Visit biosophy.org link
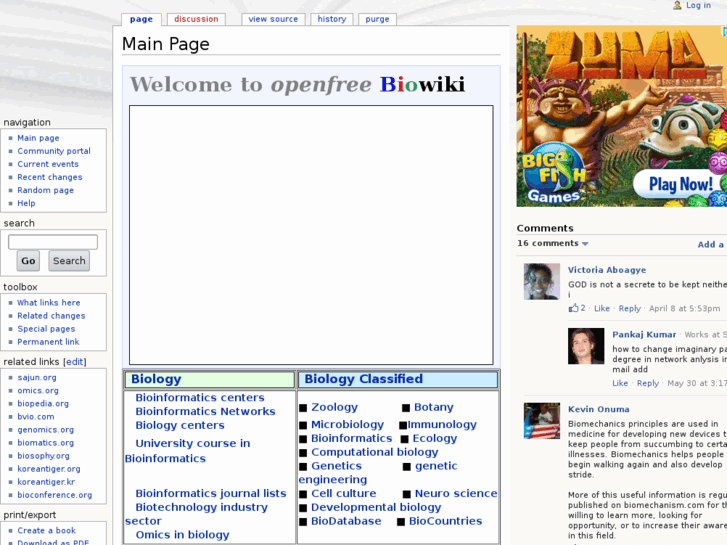This screenshot has height=545, width=727. click(x=44, y=456)
